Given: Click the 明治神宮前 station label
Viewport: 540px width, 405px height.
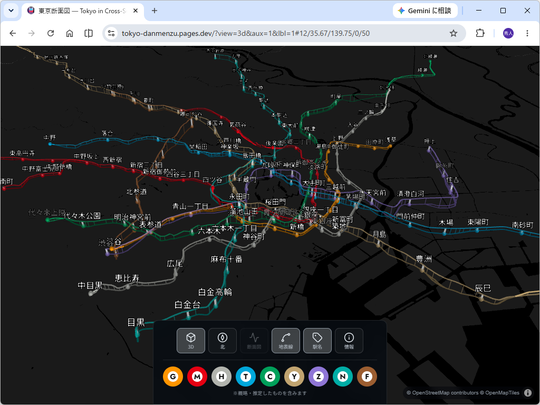Looking at the screenshot, I should coord(133,218).
